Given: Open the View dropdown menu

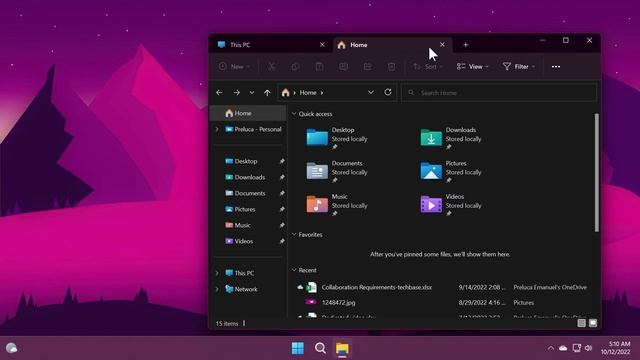Looking at the screenshot, I should point(472,67).
